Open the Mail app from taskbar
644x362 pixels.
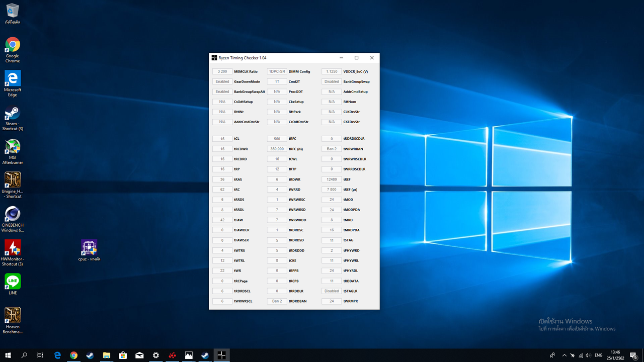pyautogui.click(x=139, y=355)
